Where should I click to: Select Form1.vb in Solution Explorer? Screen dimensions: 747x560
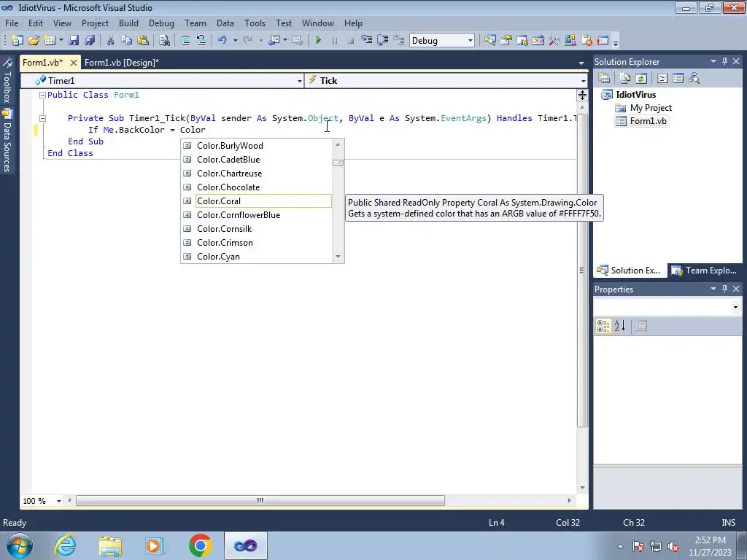pos(641,121)
